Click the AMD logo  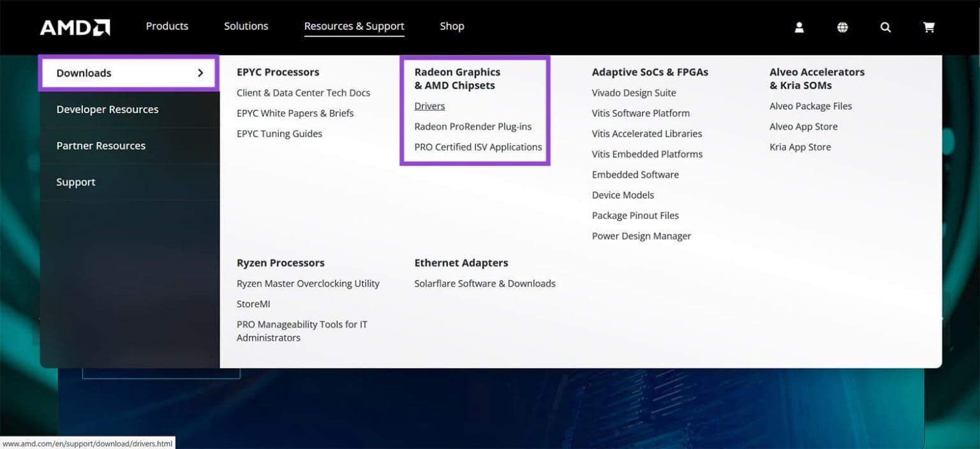[75, 27]
